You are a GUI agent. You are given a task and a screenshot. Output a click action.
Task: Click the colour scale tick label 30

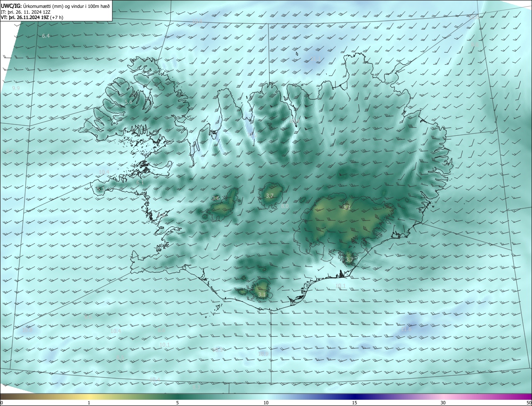[x=443, y=403]
